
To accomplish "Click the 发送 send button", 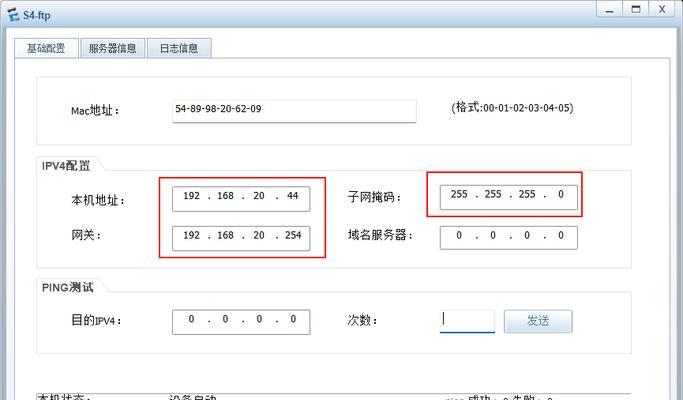I will (x=538, y=321).
